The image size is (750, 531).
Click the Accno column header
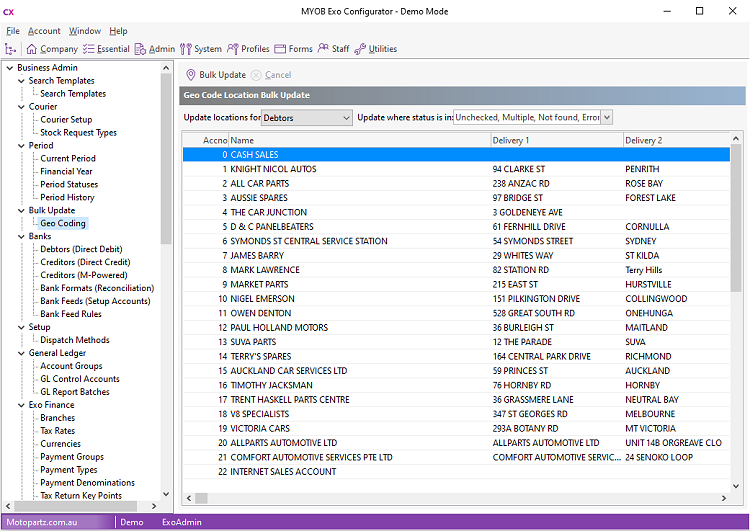tap(206, 140)
